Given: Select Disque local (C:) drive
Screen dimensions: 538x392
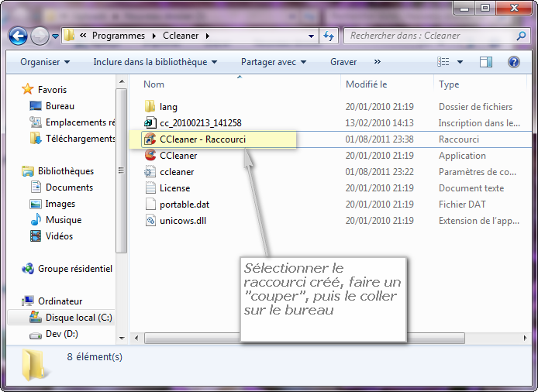Looking at the screenshot, I should [79, 318].
